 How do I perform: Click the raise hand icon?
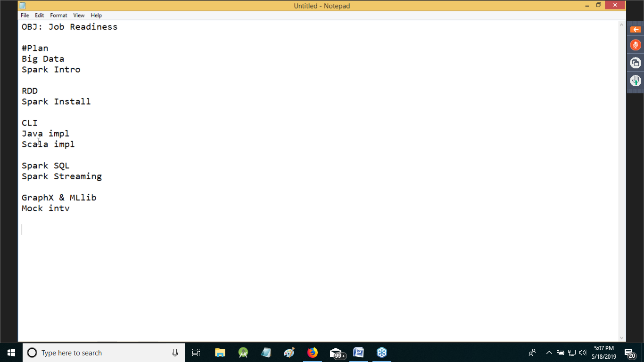pyautogui.click(x=636, y=81)
